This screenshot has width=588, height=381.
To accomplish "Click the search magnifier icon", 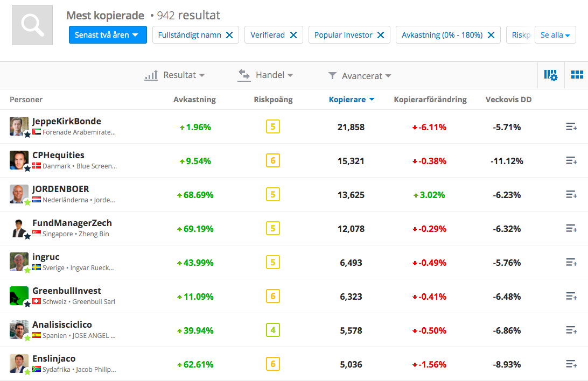I will coord(32,25).
